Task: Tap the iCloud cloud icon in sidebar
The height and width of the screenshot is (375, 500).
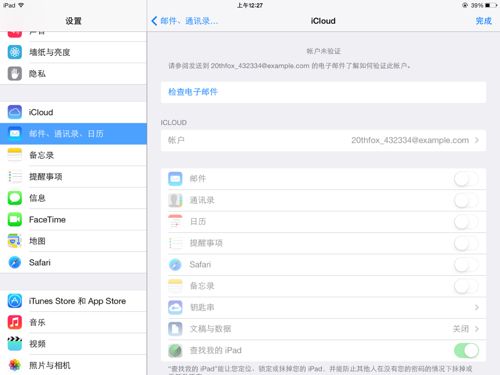Action: pyautogui.click(x=15, y=112)
